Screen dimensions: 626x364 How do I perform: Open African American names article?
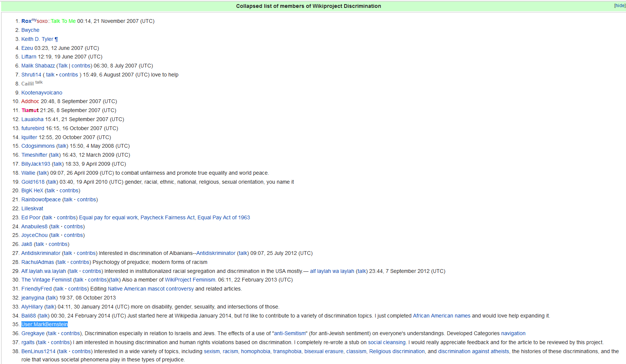tap(442, 316)
